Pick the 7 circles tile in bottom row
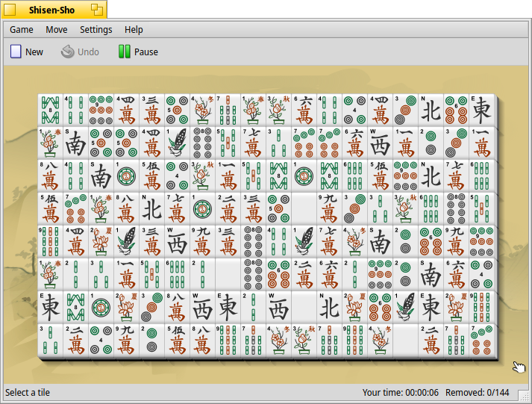 click(x=481, y=341)
